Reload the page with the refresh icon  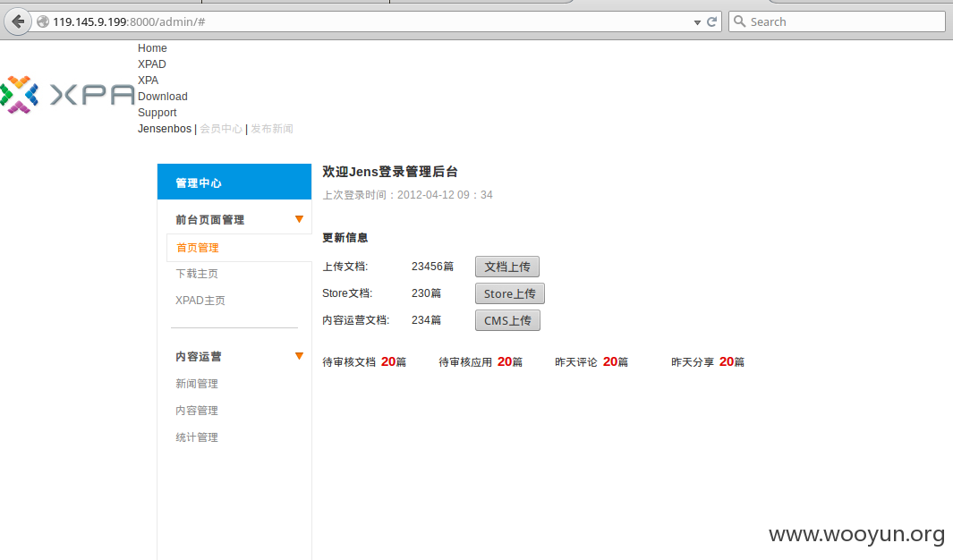[711, 21]
